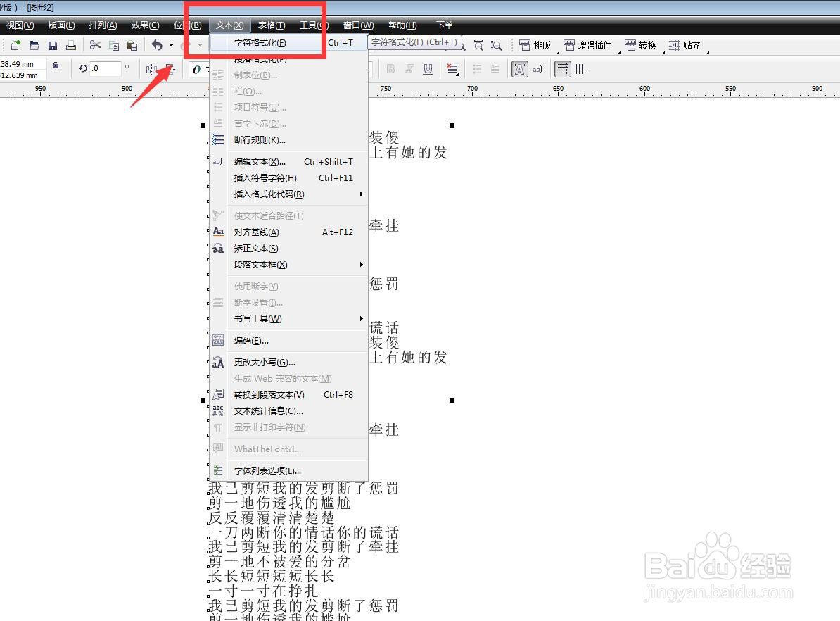This screenshot has height=621, width=840.
Task: Choose 更改大小写(G)... menu entry
Action: pos(288,363)
